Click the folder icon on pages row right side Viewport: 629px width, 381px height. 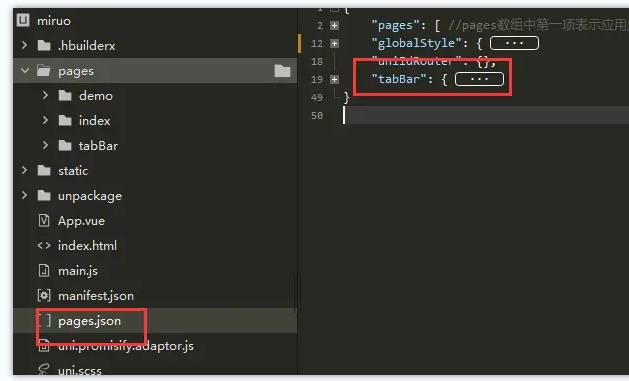tap(282, 71)
